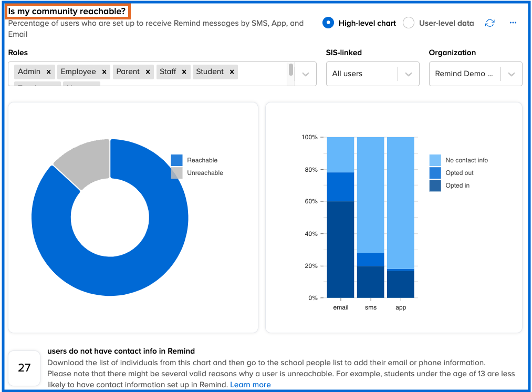Remove the Admin role tag

point(48,72)
